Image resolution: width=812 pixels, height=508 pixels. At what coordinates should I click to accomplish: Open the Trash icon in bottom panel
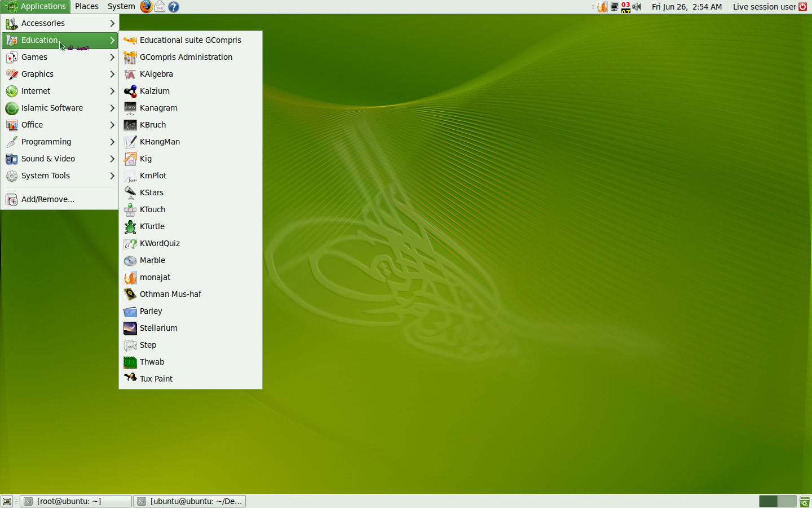[x=805, y=501]
